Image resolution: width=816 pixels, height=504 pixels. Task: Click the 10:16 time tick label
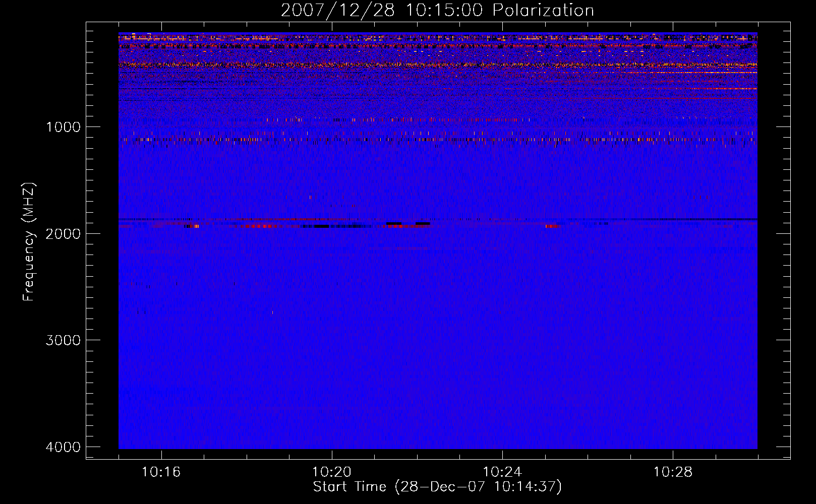tap(161, 472)
